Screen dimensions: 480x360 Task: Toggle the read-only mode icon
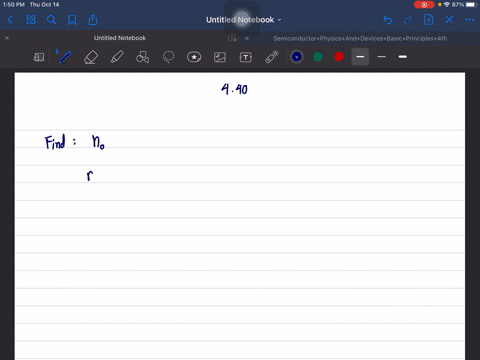point(39,57)
